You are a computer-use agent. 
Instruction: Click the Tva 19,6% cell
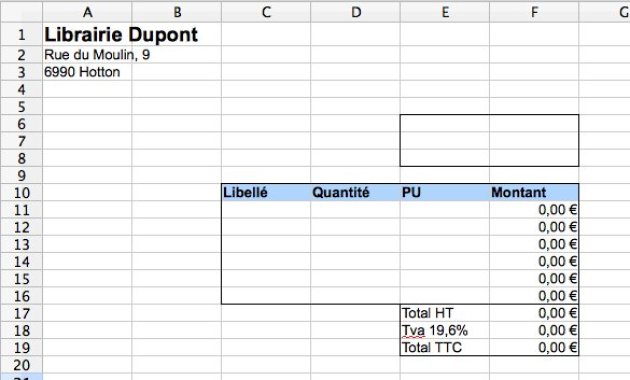[445, 330]
